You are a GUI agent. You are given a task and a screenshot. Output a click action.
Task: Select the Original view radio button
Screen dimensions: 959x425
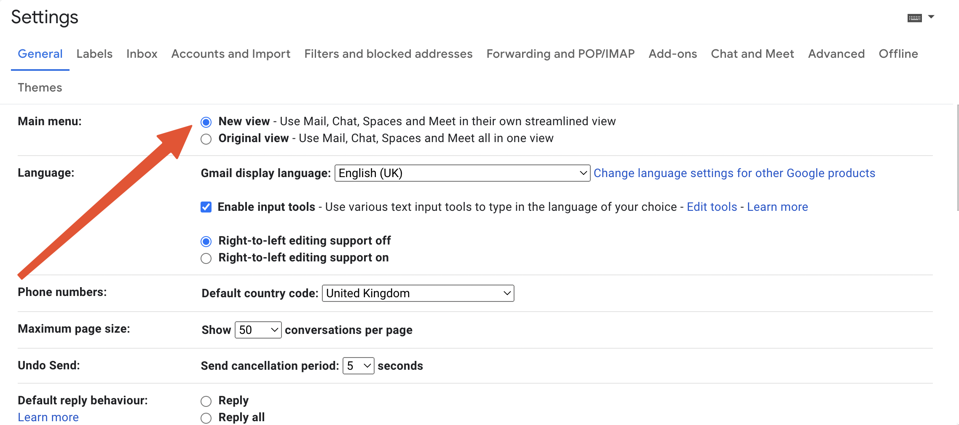click(206, 139)
